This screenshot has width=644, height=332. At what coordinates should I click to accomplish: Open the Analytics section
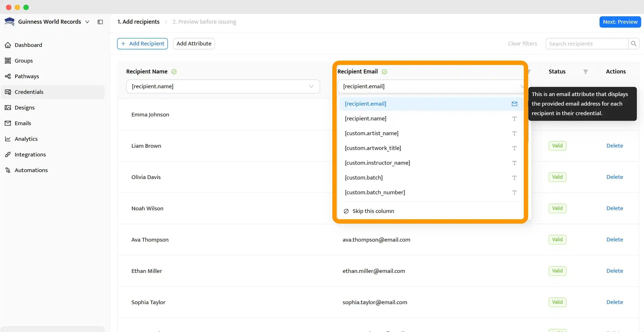coord(26,139)
